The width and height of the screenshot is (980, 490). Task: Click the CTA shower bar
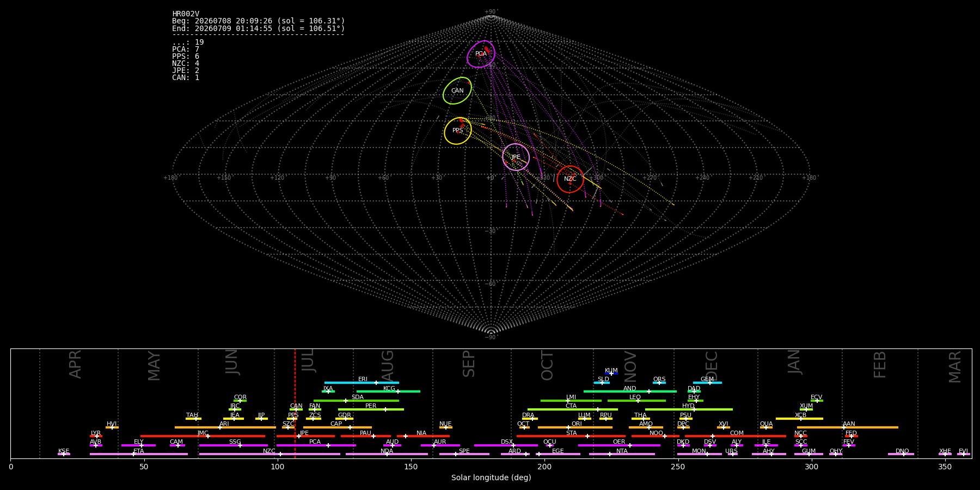573,409
